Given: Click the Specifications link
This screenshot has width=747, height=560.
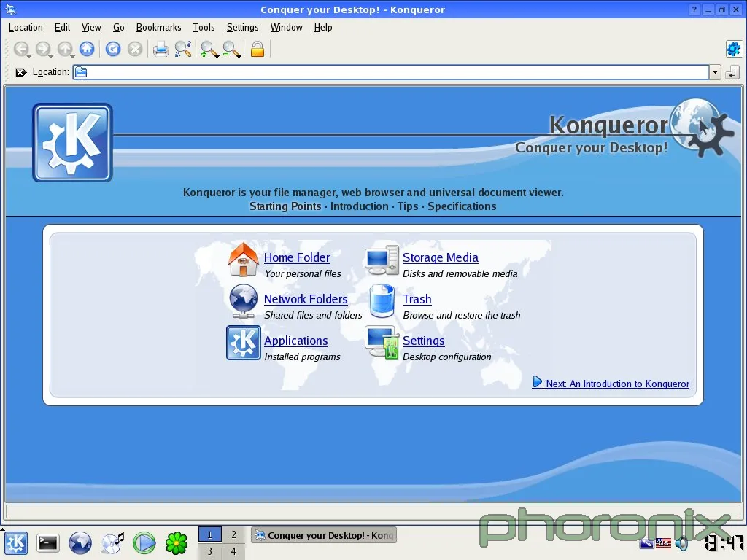Looking at the screenshot, I should (x=462, y=206).
